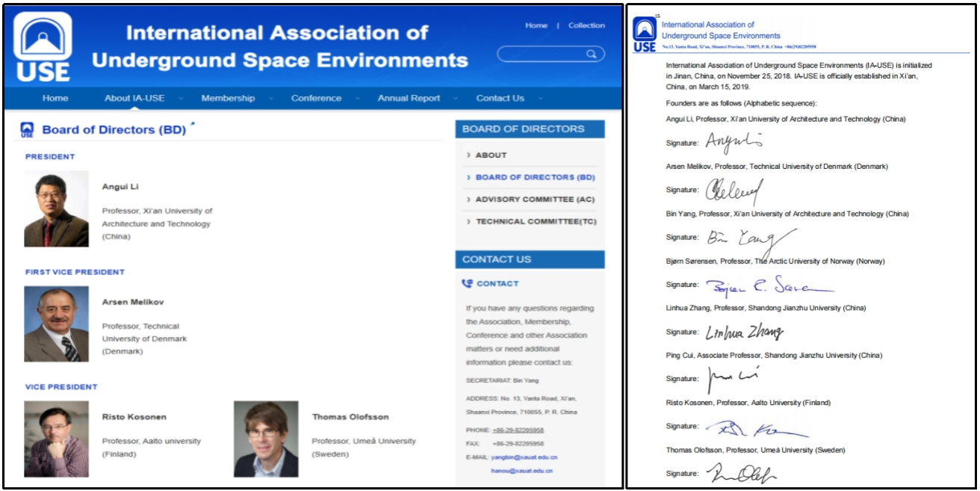Expand the About IA-USE menu arrow

[179, 99]
